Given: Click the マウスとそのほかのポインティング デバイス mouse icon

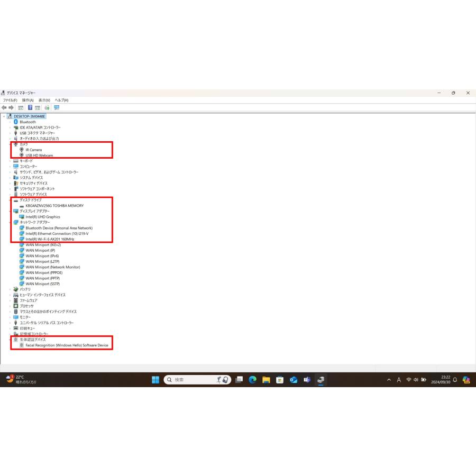Looking at the screenshot, I should pyautogui.click(x=16, y=312).
